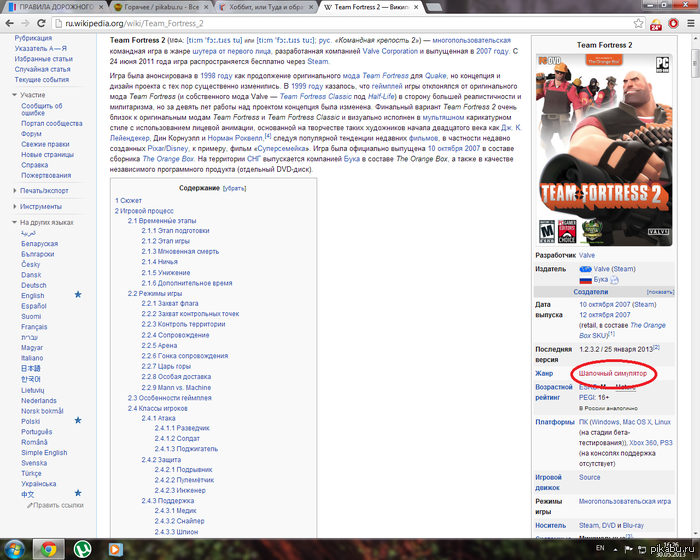Hide contents via [убрать] link
The height and width of the screenshot is (560, 700).
coord(234,188)
